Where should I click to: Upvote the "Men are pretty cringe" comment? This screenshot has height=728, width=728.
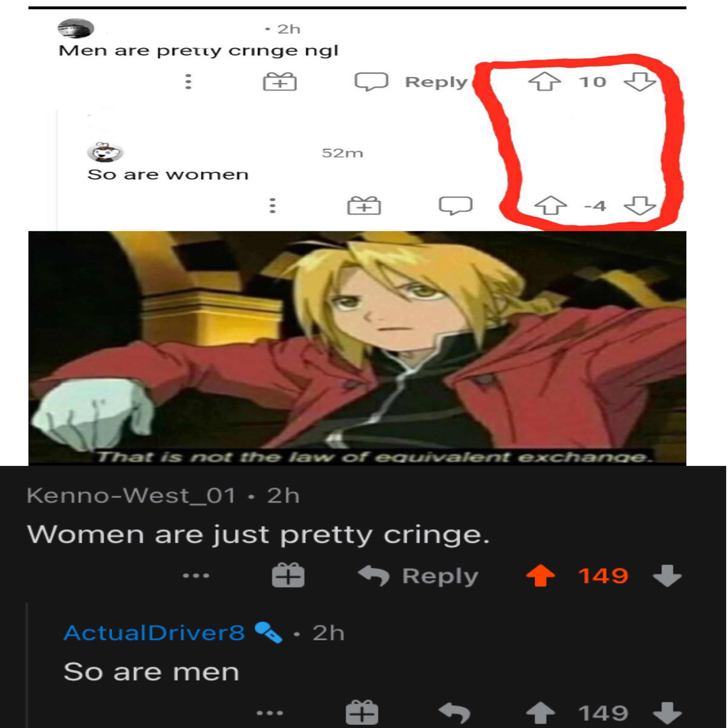[544, 82]
